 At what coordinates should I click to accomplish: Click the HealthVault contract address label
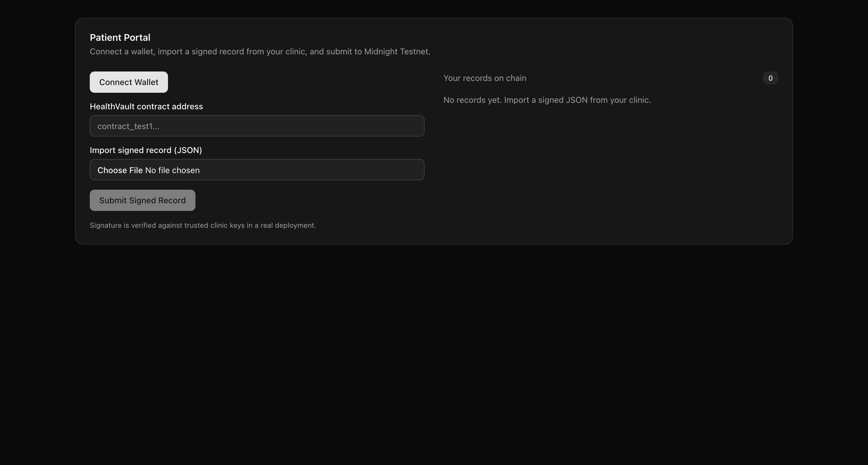point(146,106)
